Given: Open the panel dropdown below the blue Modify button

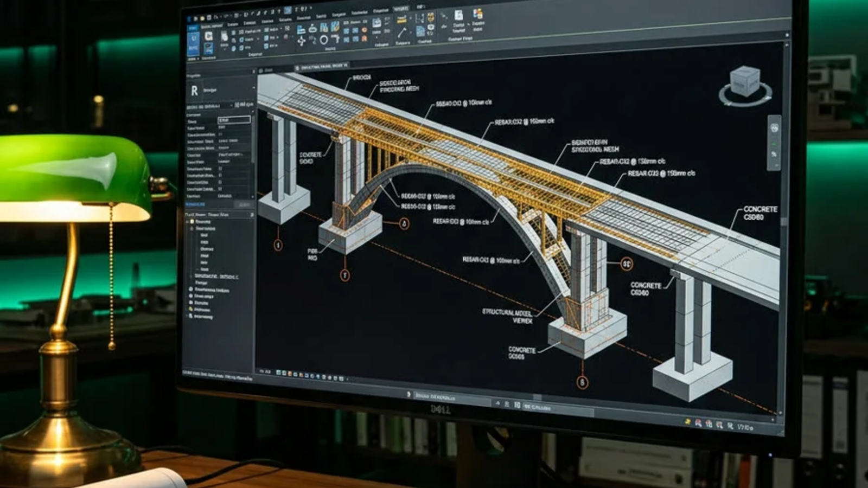Looking at the screenshot, I should pos(193,59).
